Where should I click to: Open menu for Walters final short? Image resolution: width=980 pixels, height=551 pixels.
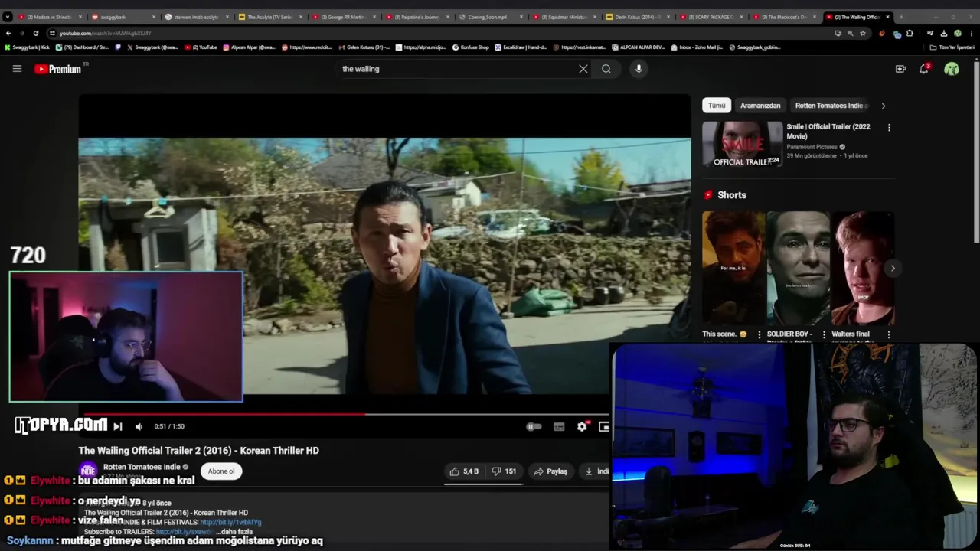(889, 334)
